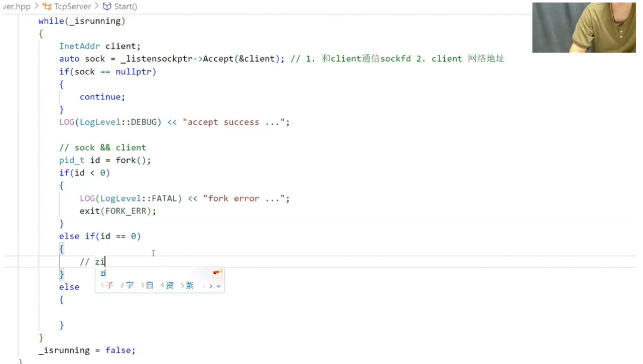Click 'exit(FORK_ERR);' statement
The height and width of the screenshot is (364, 643).
[x=118, y=211]
